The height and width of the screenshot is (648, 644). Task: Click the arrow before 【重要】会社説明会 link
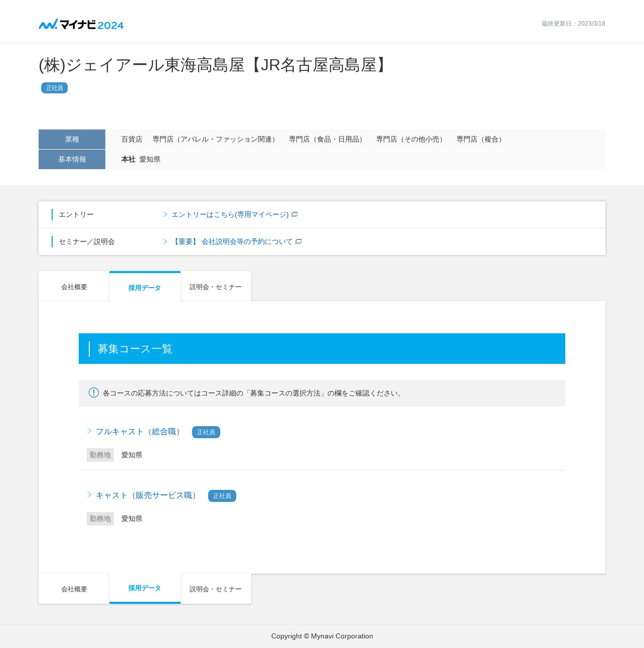165,241
